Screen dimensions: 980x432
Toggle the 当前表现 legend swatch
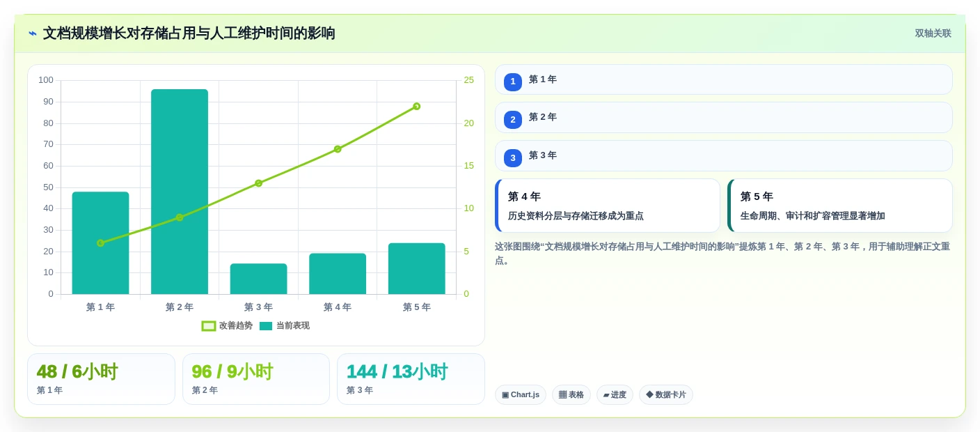(x=266, y=326)
